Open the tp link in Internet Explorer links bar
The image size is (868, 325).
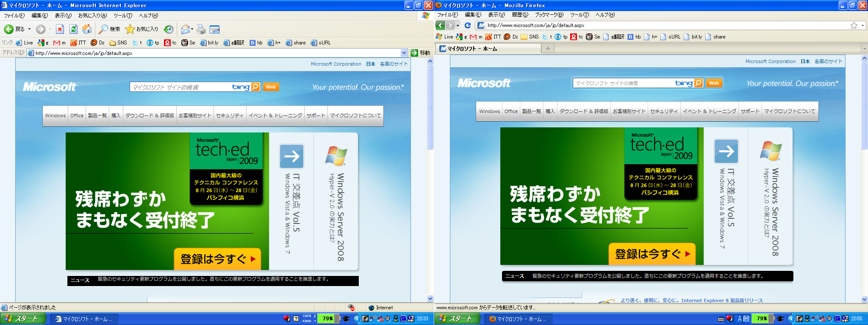[153, 43]
